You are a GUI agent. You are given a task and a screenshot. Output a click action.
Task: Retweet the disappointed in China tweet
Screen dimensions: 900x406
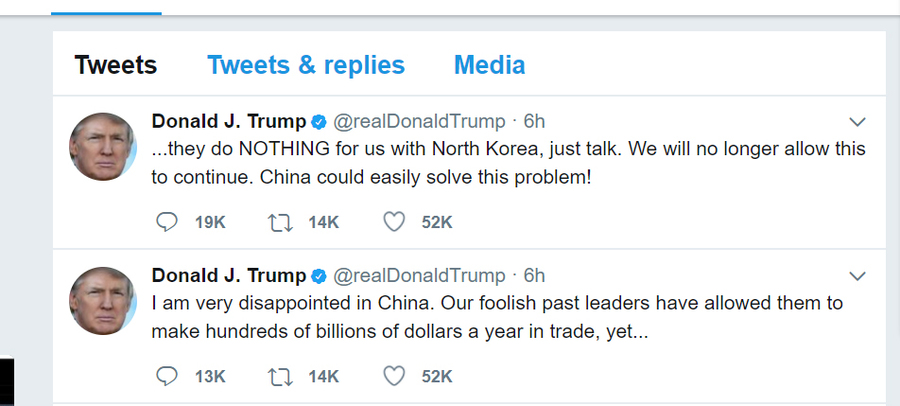tap(280, 376)
